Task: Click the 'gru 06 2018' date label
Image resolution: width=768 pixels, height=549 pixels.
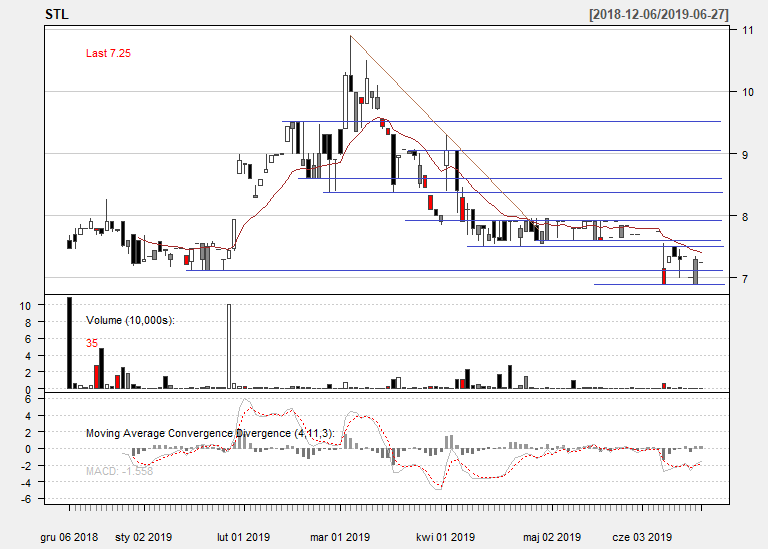Action: [x=69, y=537]
